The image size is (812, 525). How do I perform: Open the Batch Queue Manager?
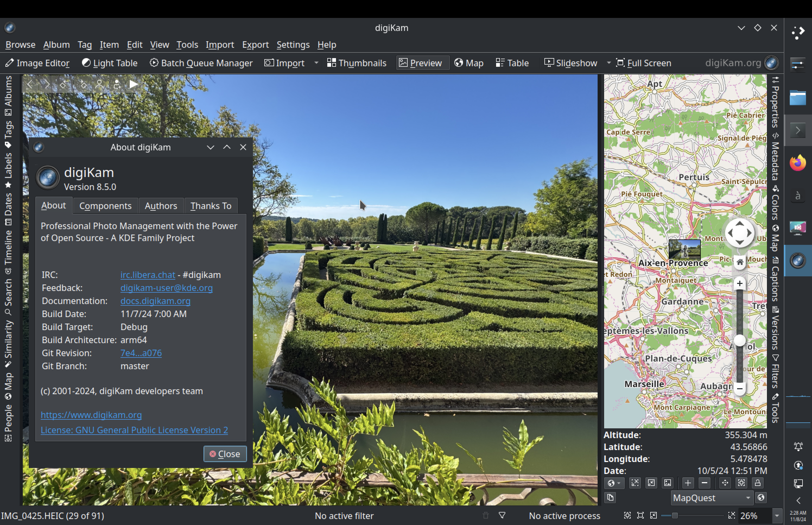pos(201,63)
